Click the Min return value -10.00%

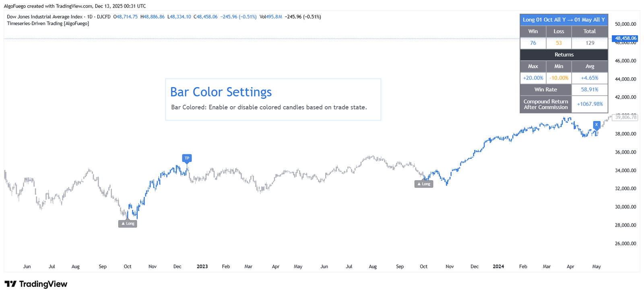[559, 78]
